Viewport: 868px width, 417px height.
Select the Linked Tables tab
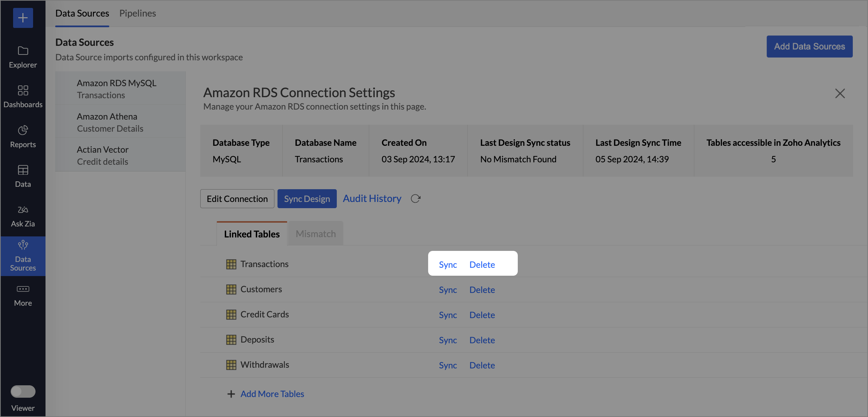[252, 234]
